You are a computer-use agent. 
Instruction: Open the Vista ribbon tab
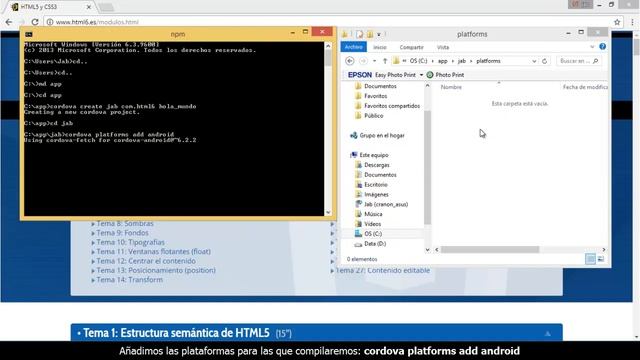click(x=443, y=47)
